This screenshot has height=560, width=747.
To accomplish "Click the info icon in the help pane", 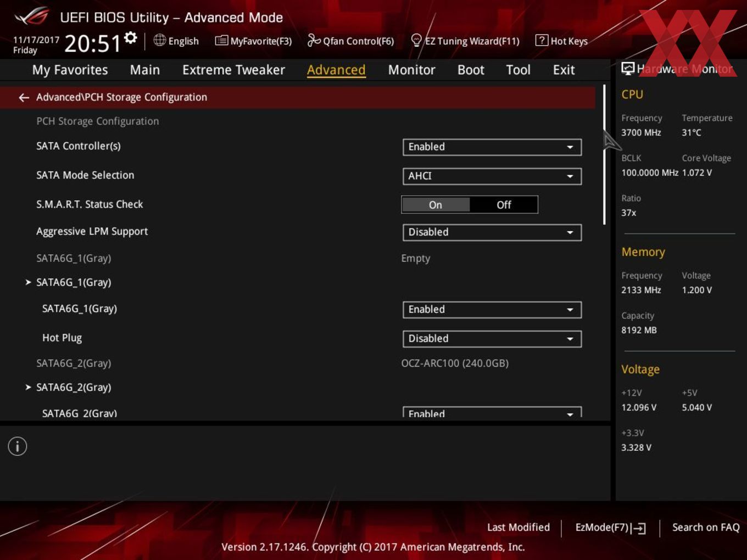I will pyautogui.click(x=18, y=446).
